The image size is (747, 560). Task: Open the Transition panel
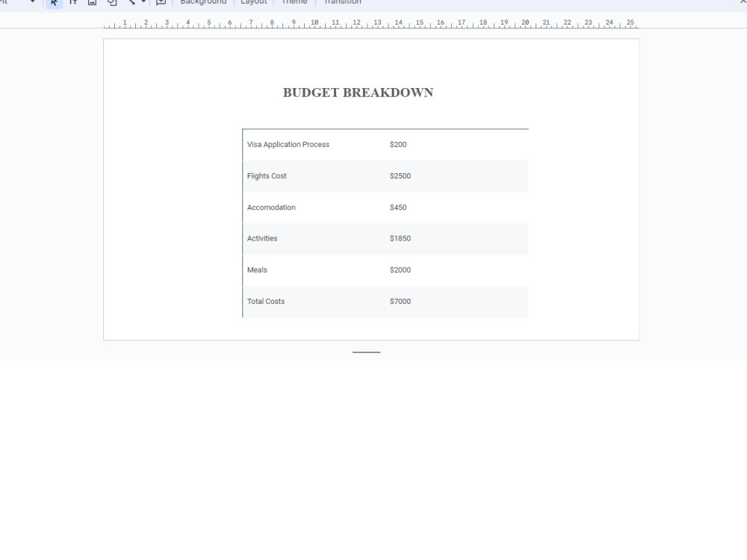[x=343, y=2]
